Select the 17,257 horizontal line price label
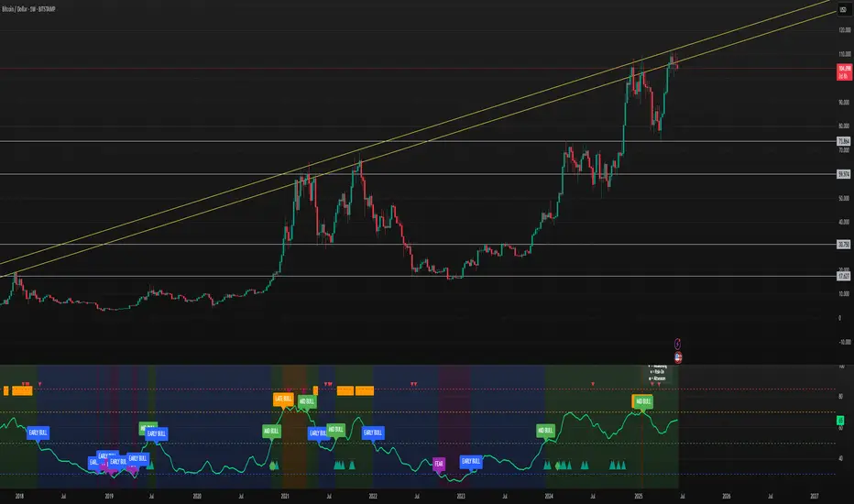The image size is (854, 504). (x=844, y=276)
